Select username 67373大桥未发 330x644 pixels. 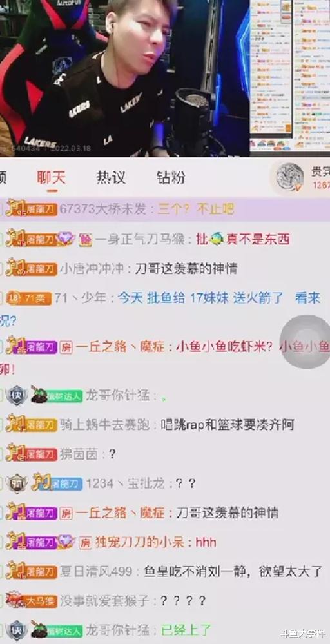(103, 209)
